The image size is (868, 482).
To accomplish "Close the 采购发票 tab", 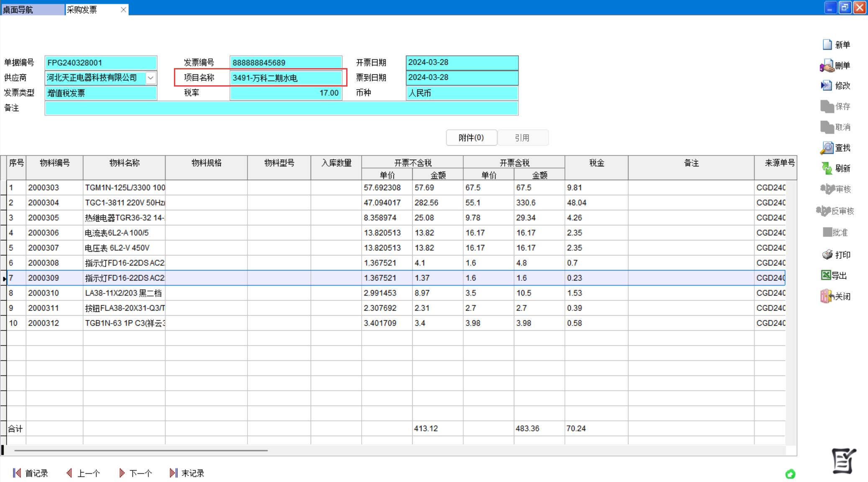I will pyautogui.click(x=123, y=10).
